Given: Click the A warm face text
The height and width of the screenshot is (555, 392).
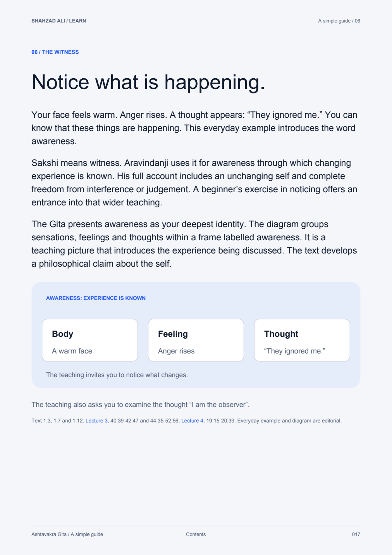Looking at the screenshot, I should click(x=72, y=351).
